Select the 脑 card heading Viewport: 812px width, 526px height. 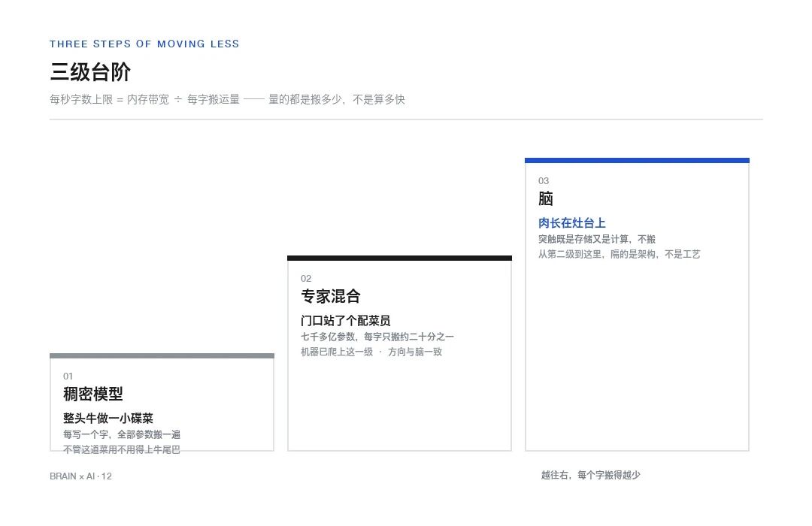tap(546, 198)
